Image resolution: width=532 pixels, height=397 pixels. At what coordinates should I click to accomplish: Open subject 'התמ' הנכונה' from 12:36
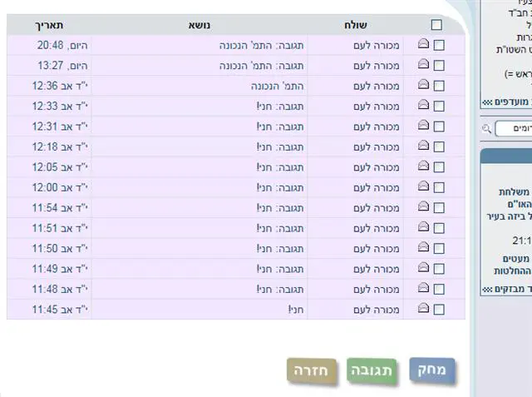[x=278, y=86]
